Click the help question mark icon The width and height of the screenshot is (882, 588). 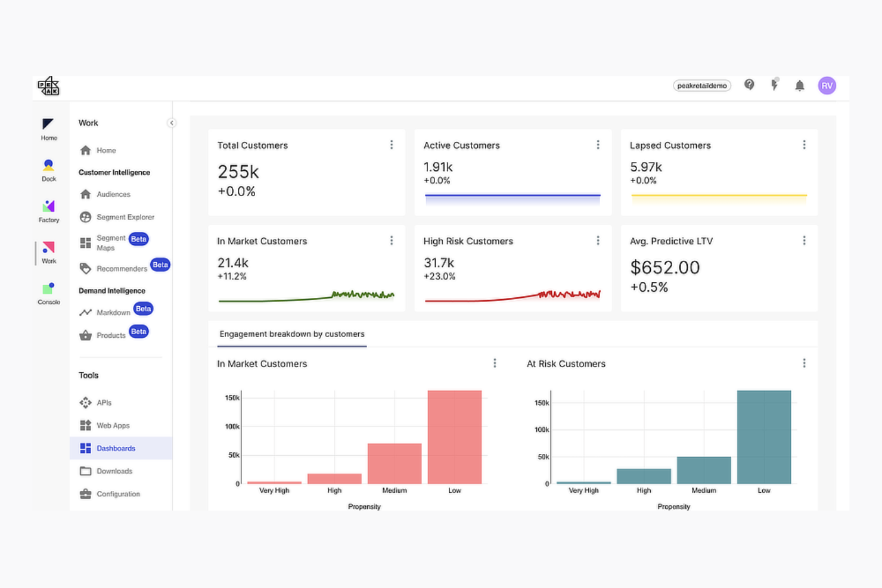pyautogui.click(x=749, y=85)
